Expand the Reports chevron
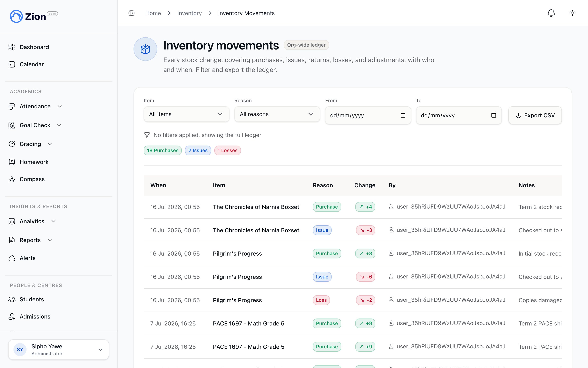This screenshot has height=368, width=588. click(x=50, y=240)
